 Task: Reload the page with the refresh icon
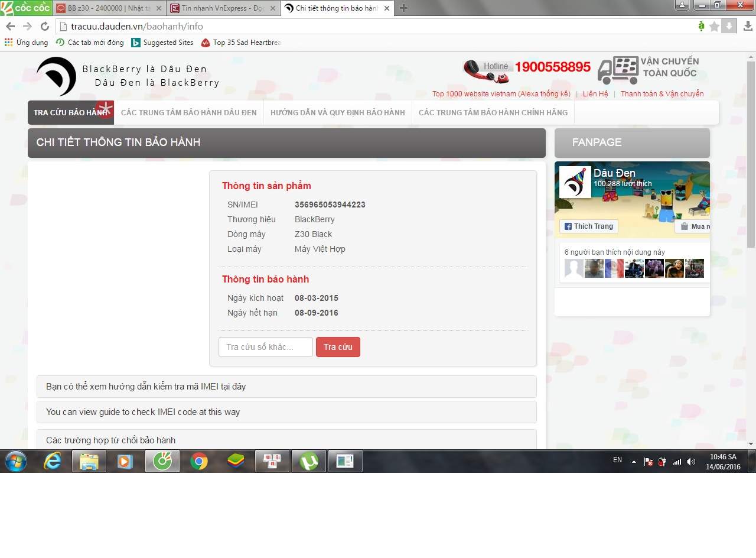[x=44, y=26]
